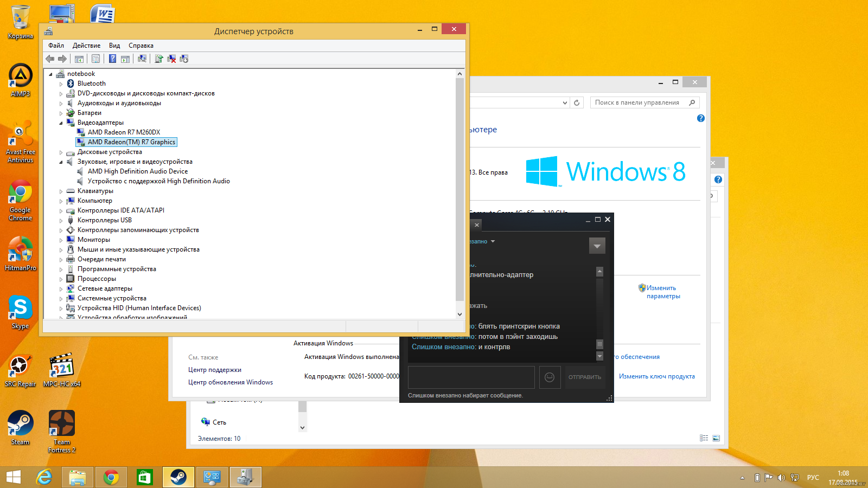Close the Steam chat tab
Viewport: 868px width, 488px height.
(477, 225)
